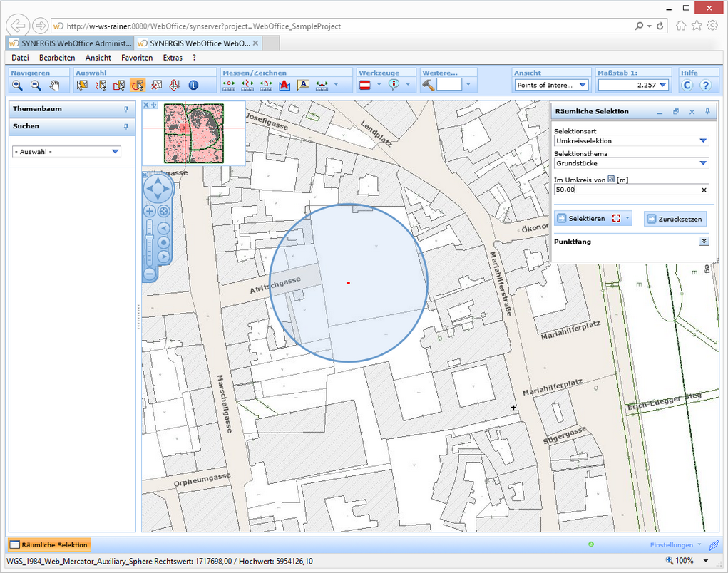This screenshot has height=573, width=728.
Task: Select the text annotation tool with red A
Action: coord(284,86)
